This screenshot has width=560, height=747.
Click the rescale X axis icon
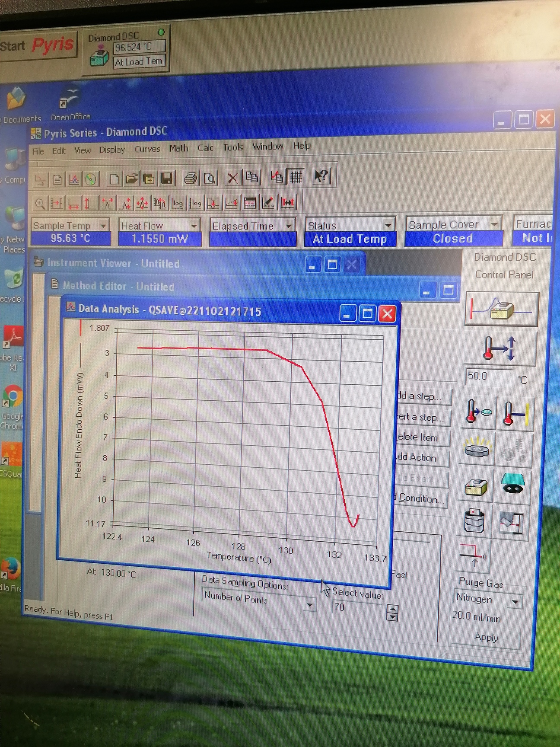click(x=73, y=203)
